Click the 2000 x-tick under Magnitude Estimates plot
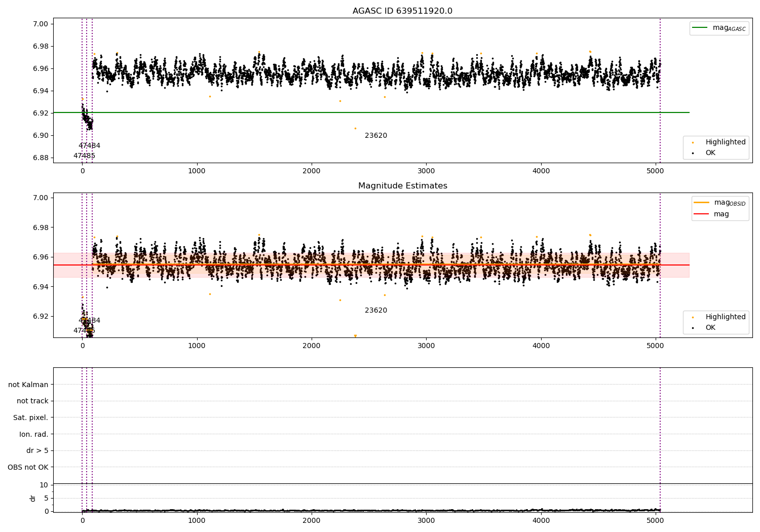 [x=312, y=346]
